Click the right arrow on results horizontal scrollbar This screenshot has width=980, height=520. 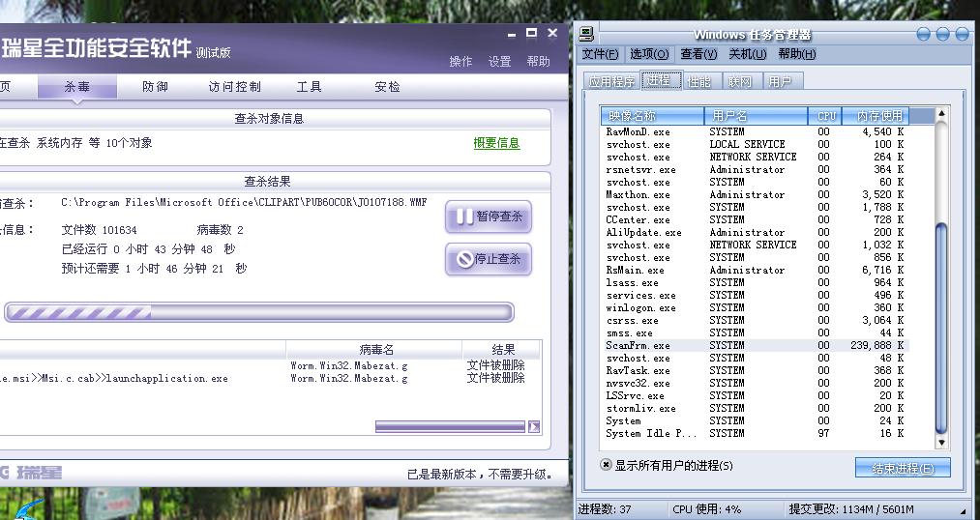click(534, 427)
